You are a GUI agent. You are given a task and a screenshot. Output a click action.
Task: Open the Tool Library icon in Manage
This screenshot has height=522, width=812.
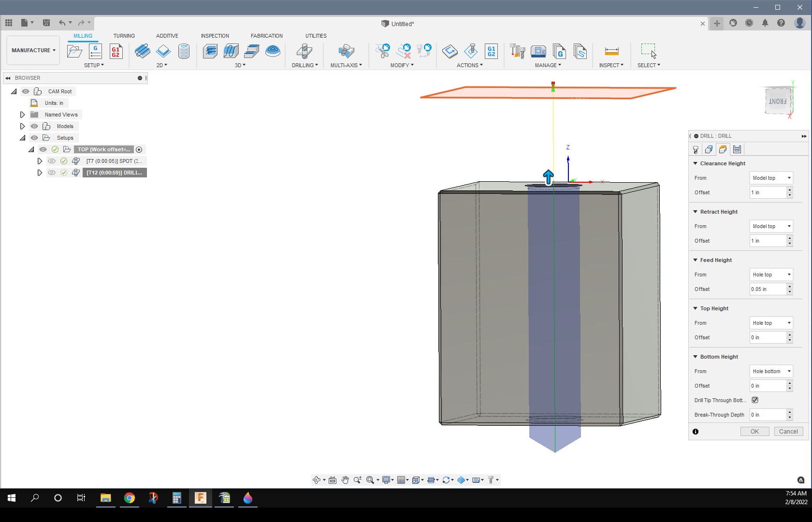517,51
